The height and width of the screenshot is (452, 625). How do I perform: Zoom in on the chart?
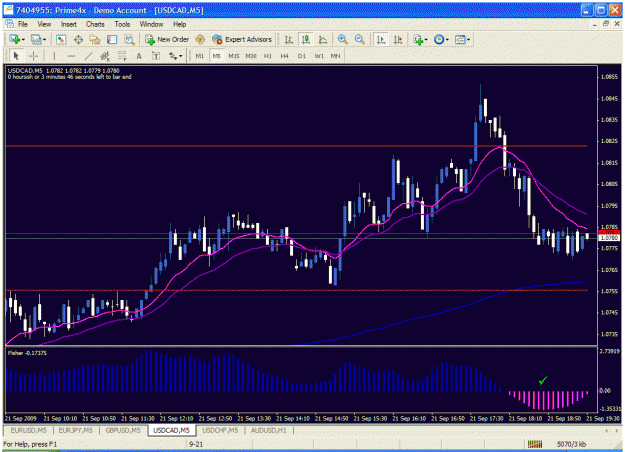pyautogui.click(x=342, y=39)
